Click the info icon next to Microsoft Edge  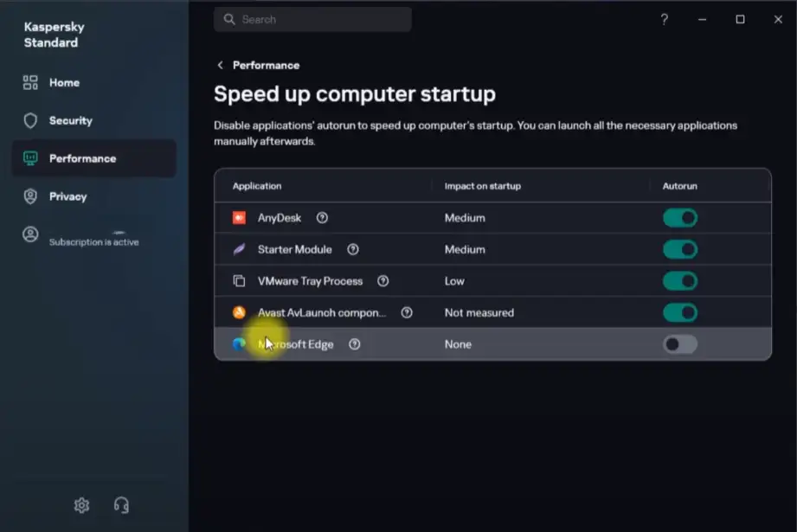pyautogui.click(x=355, y=344)
